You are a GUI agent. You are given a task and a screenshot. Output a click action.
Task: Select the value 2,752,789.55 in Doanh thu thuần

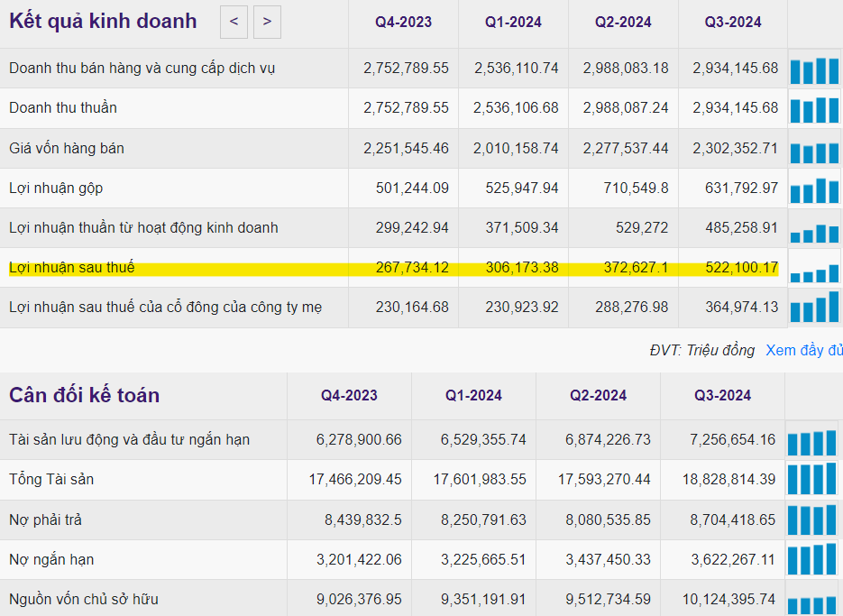coord(406,107)
